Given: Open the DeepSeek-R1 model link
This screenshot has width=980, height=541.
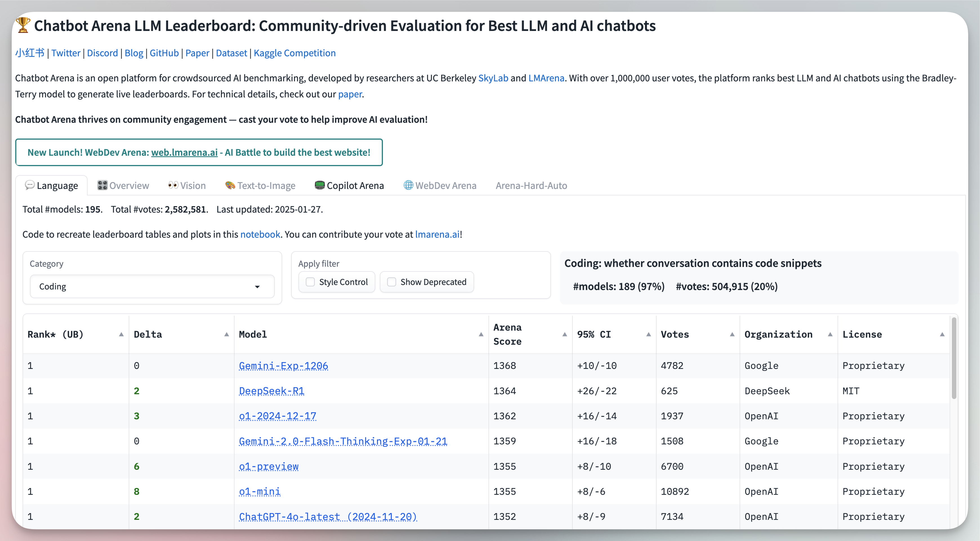Looking at the screenshot, I should (x=271, y=391).
